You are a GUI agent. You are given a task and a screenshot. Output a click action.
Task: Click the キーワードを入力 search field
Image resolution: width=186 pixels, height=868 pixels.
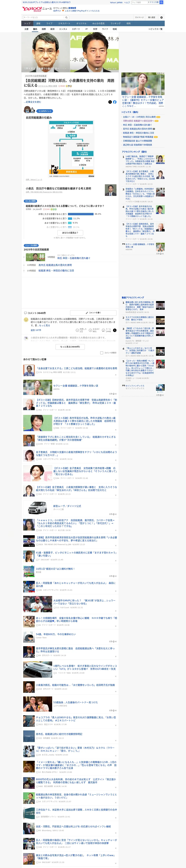(x=44, y=18)
